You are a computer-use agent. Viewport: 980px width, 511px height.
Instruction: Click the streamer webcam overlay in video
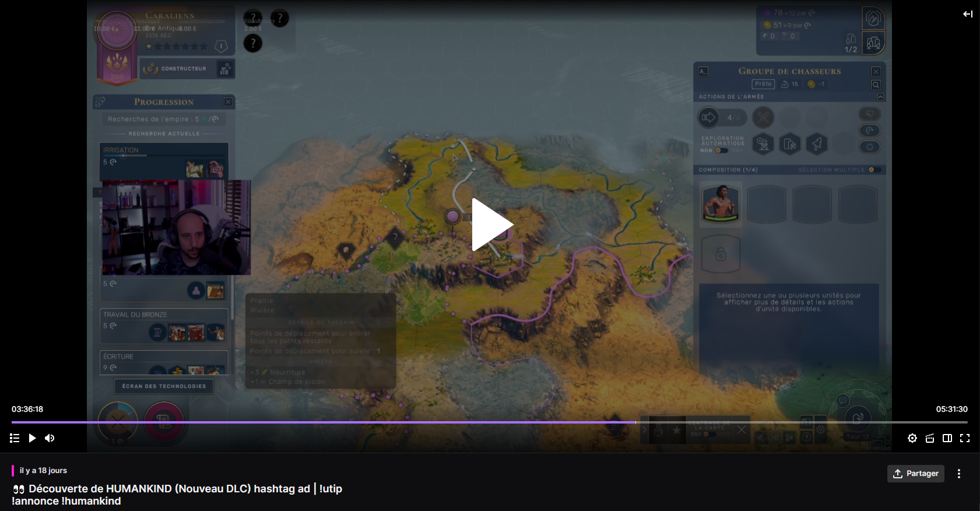tap(177, 227)
